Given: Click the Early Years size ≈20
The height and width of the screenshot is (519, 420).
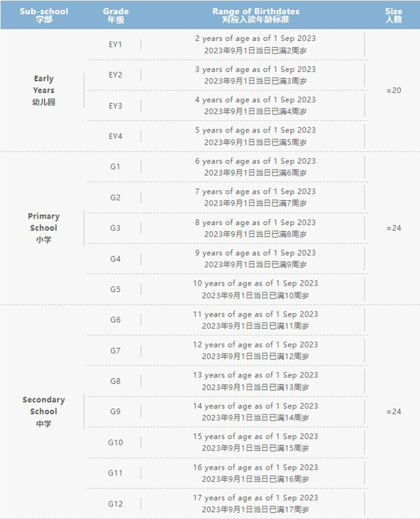Looking at the screenshot, I should [x=394, y=90].
